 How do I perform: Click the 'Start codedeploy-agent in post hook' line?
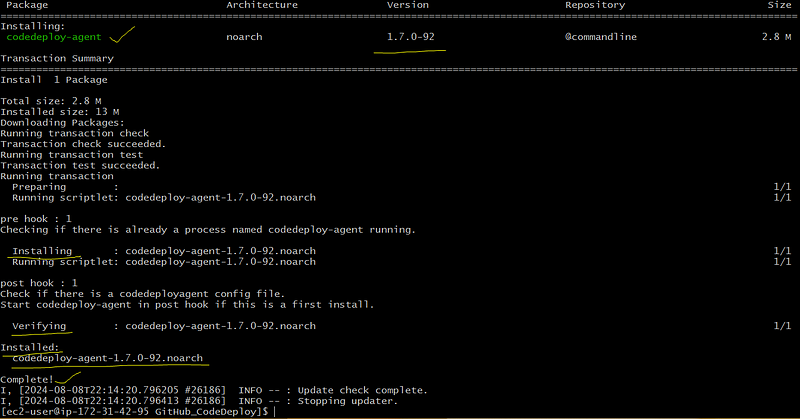pos(187,305)
